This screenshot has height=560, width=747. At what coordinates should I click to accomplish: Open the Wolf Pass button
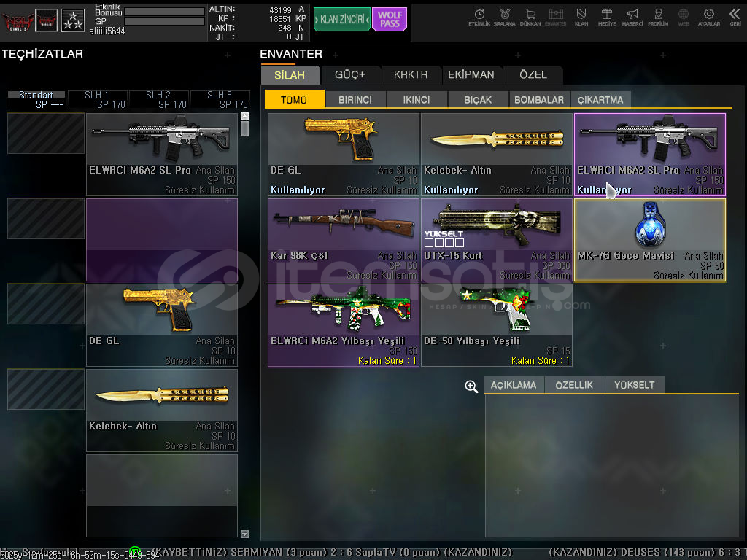pyautogui.click(x=390, y=20)
